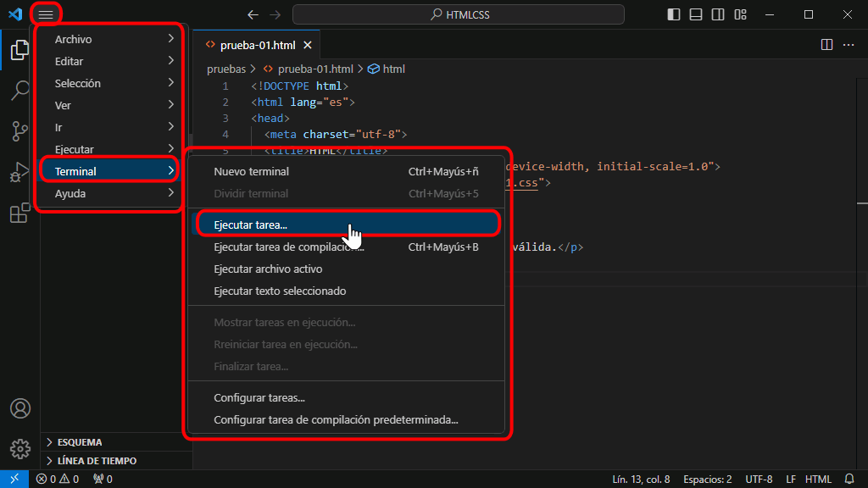Open the Explorer view in activity bar

coord(19,51)
